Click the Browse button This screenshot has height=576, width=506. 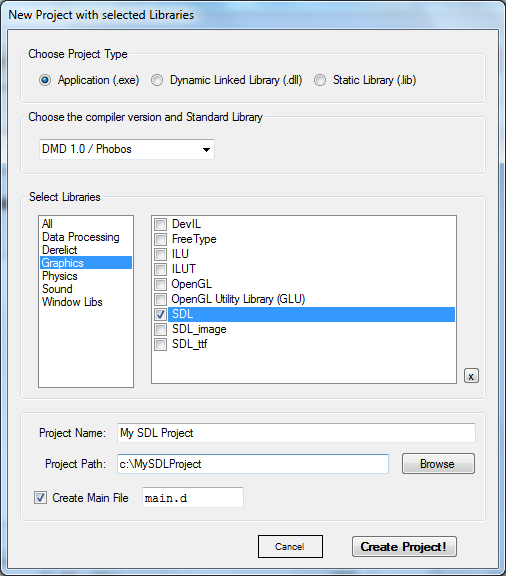pyautogui.click(x=438, y=464)
